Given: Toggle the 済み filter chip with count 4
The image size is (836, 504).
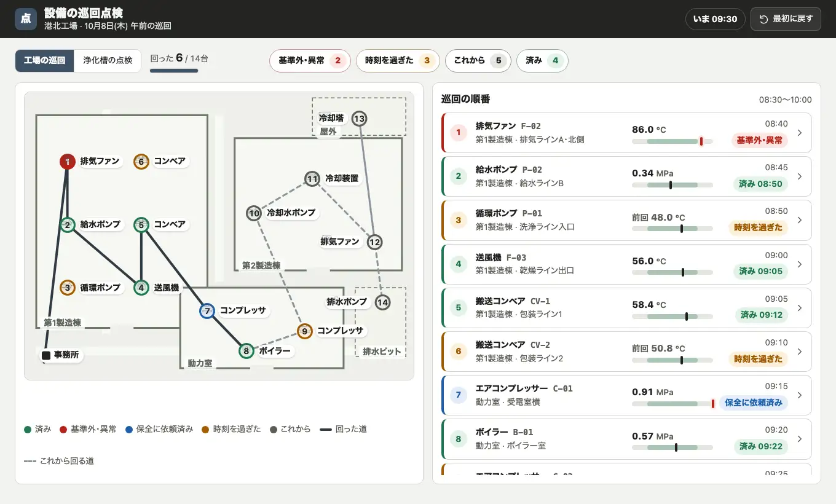Looking at the screenshot, I should click(542, 61).
